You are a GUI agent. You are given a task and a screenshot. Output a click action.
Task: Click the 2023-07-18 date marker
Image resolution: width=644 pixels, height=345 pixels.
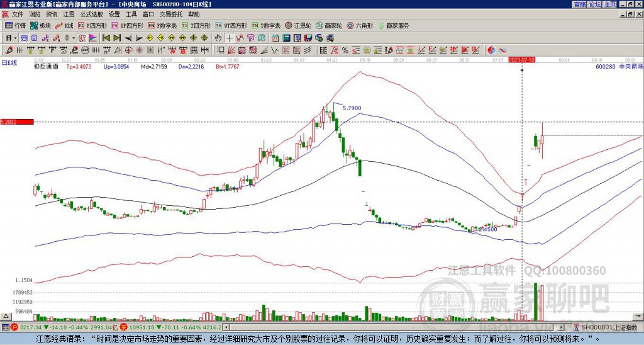[x=521, y=60]
